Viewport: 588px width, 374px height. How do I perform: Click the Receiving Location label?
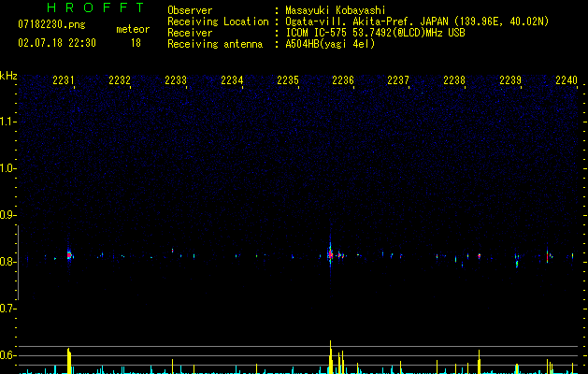pos(218,22)
